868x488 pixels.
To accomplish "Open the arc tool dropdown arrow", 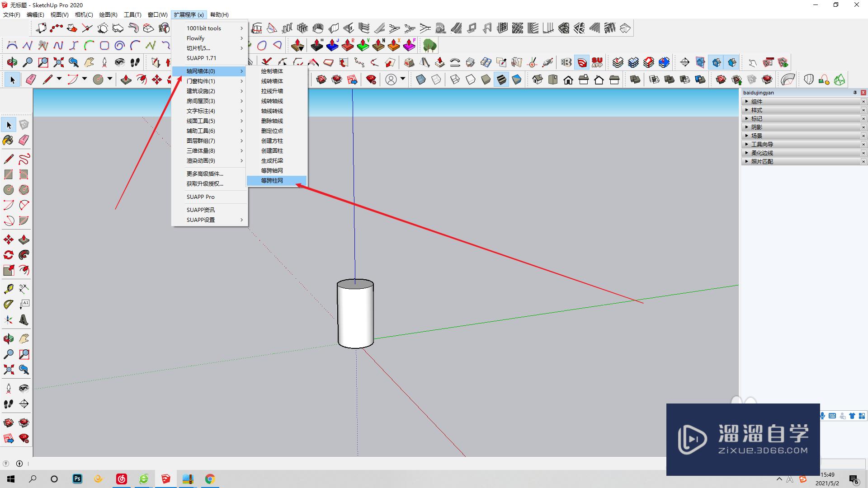I will pos(85,79).
